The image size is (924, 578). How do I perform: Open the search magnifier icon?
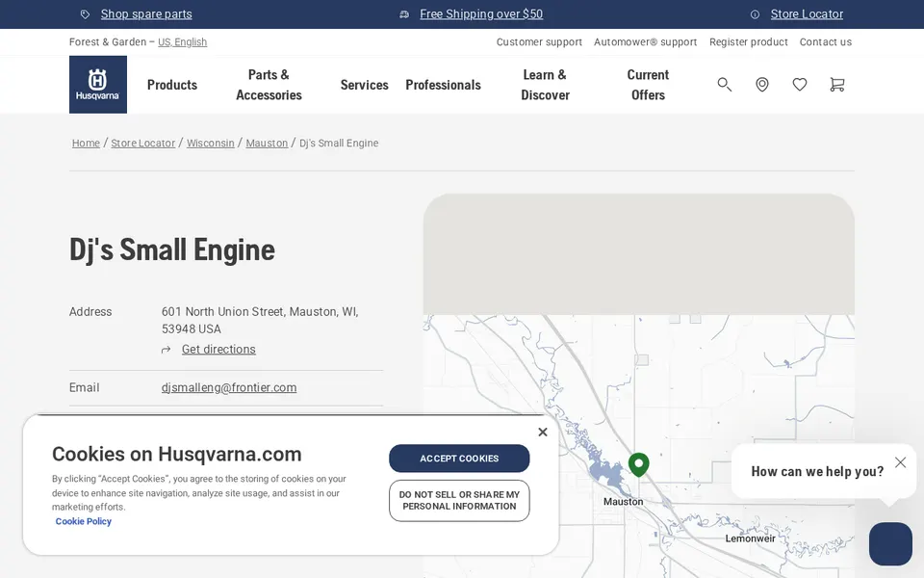point(724,85)
